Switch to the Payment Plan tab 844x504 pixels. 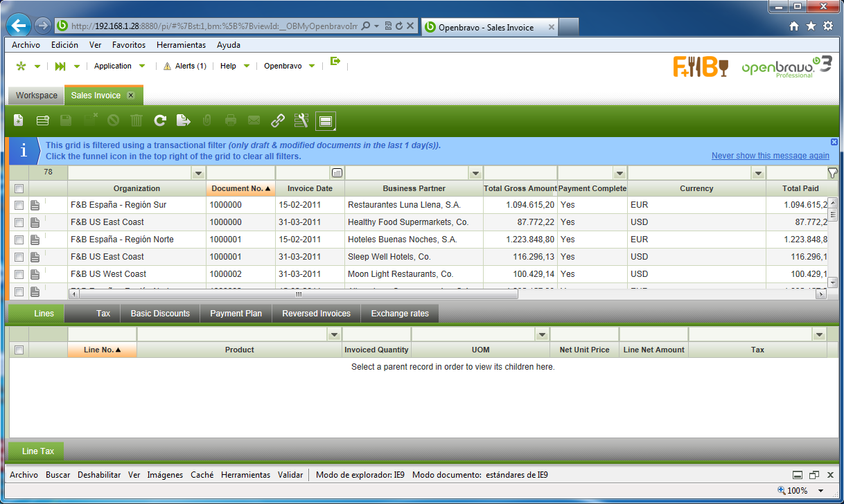236,314
